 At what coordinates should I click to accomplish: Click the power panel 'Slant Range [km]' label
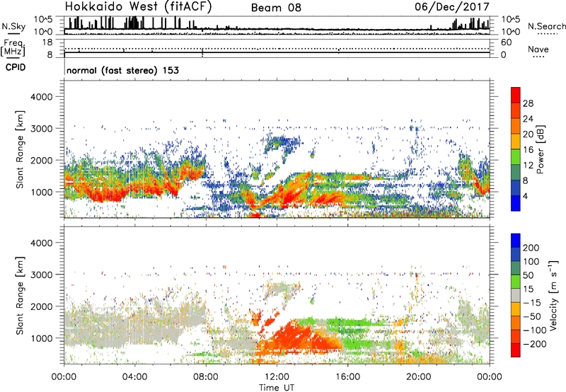tap(20, 149)
